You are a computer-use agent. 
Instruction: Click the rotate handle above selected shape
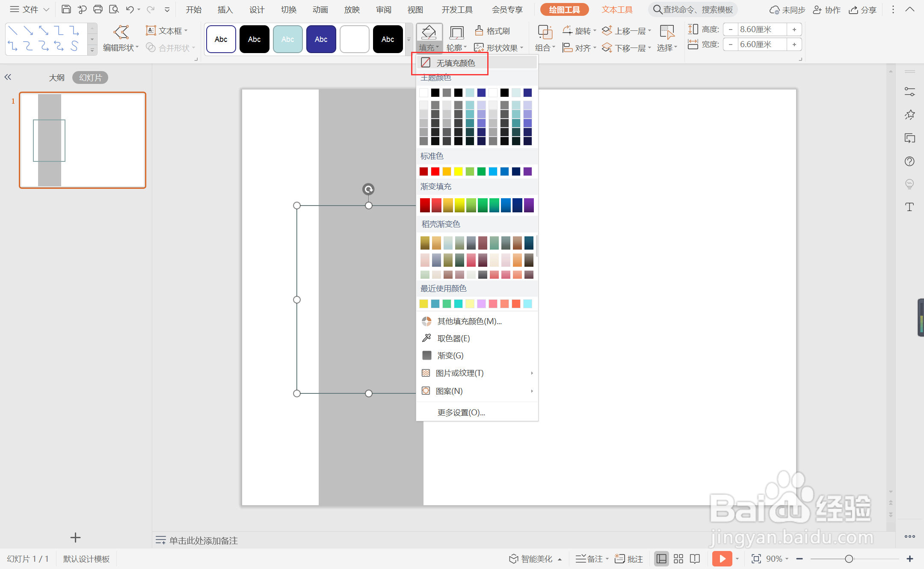368,189
